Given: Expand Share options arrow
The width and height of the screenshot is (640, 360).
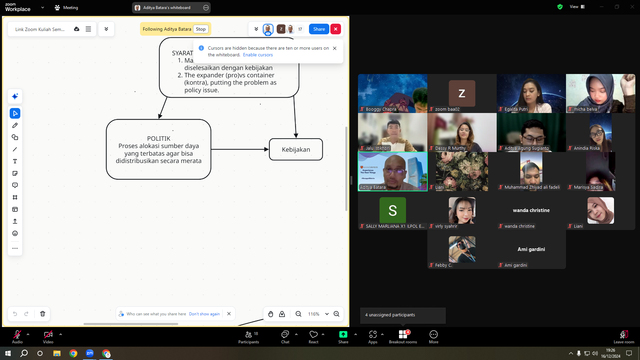Looking at the screenshot, I should 355,334.
